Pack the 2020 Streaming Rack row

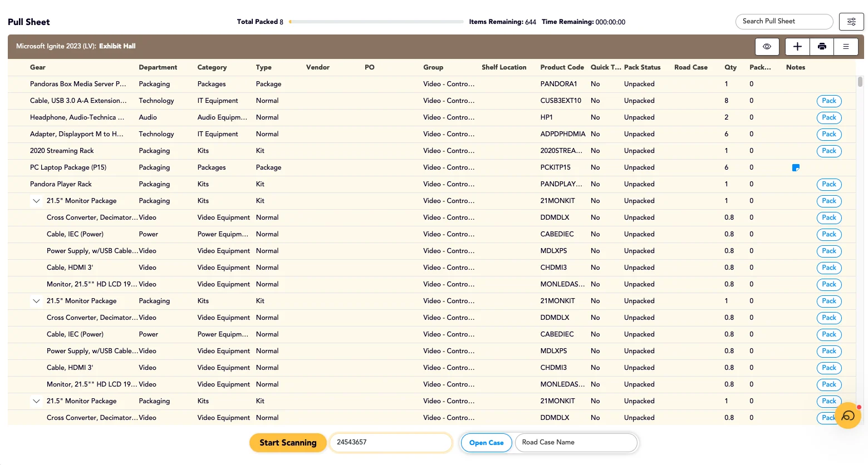click(829, 151)
